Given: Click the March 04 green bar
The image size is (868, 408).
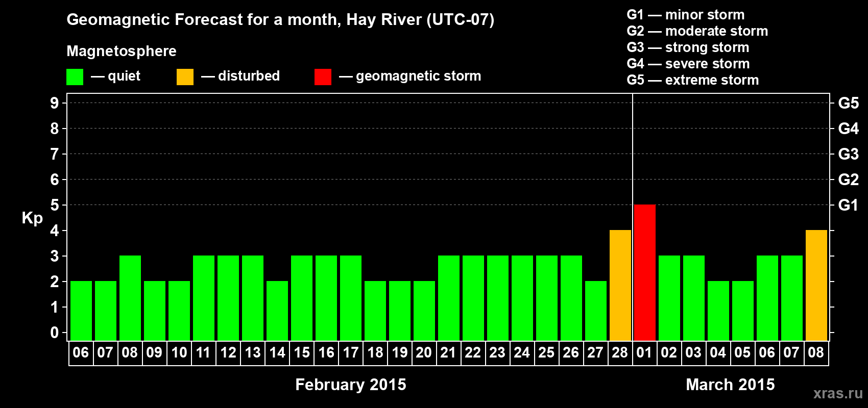Looking at the screenshot, I should tap(718, 311).
